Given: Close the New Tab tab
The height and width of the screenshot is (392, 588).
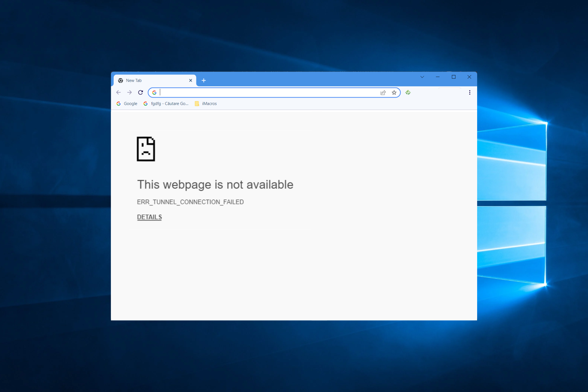Looking at the screenshot, I should pos(190,81).
